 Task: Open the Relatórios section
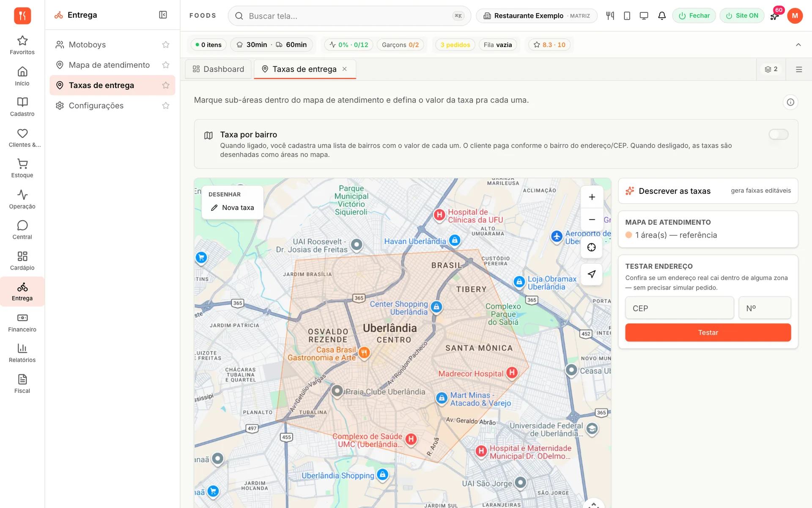(x=22, y=353)
